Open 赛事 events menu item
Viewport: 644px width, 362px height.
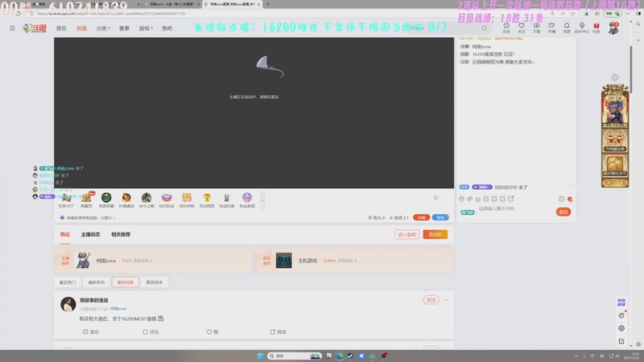[124, 28]
